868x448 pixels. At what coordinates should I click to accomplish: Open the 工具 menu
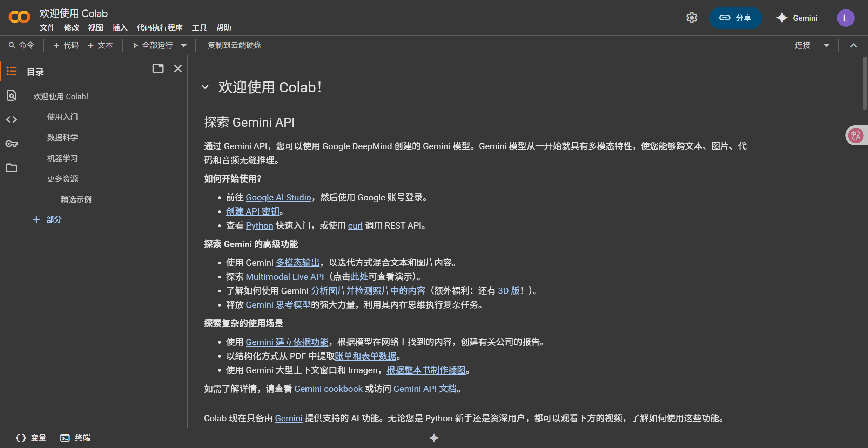click(199, 28)
